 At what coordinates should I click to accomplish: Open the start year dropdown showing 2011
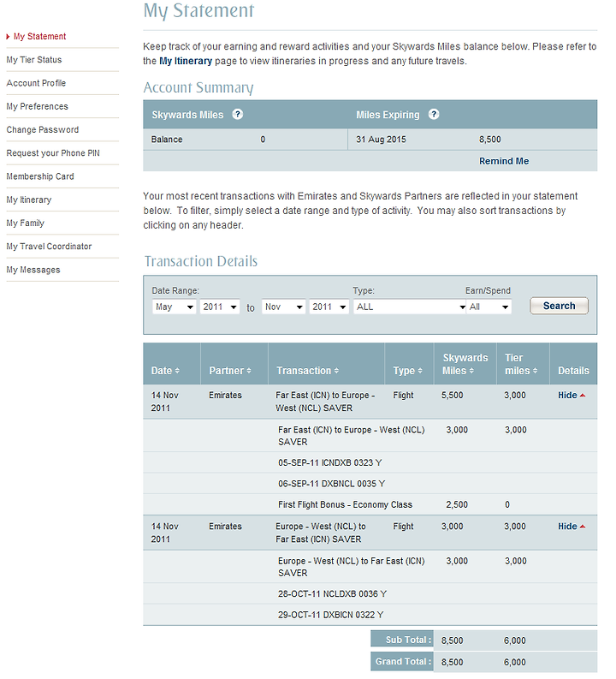tap(220, 307)
